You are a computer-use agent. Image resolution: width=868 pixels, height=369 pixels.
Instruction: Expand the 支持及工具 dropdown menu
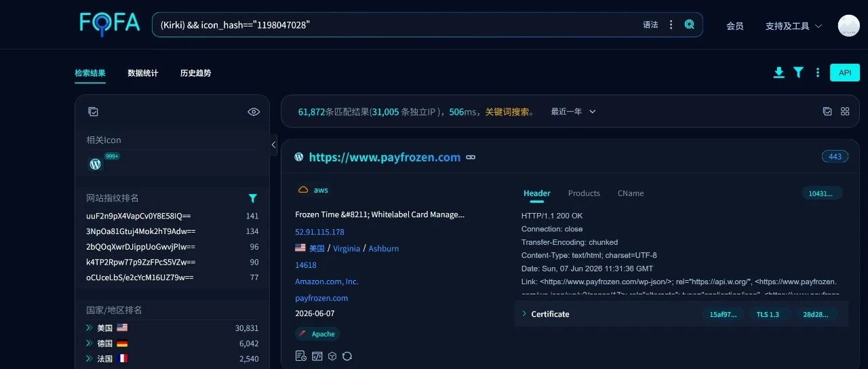tap(793, 26)
